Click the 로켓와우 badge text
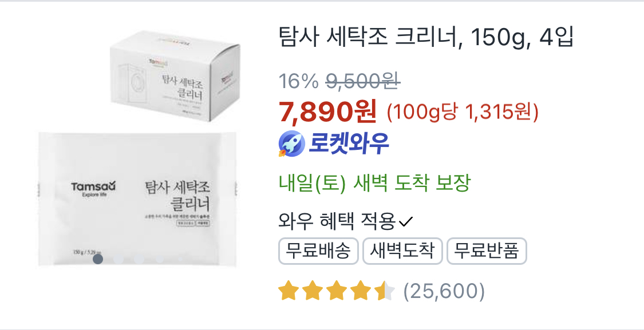This screenshot has width=644, height=330. coord(349,144)
